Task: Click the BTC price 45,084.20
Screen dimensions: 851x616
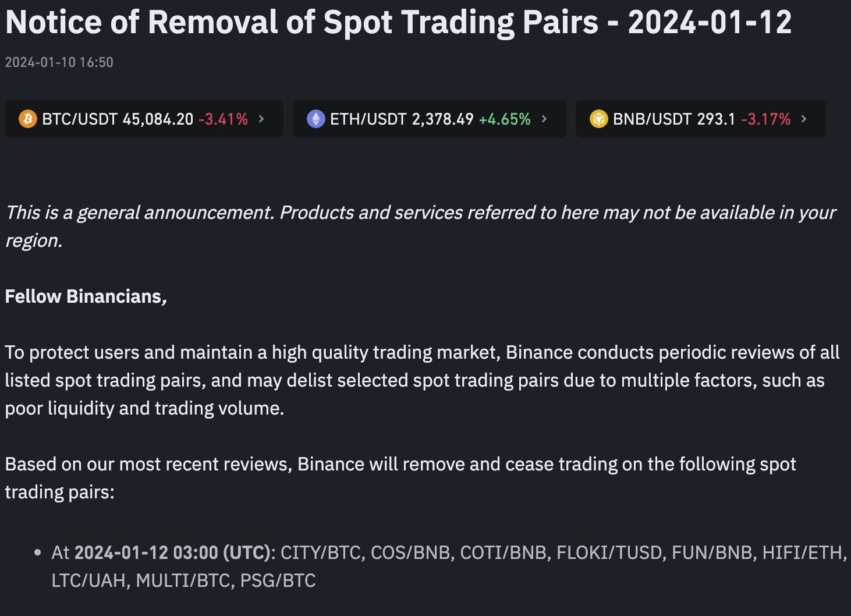Action: coord(158,119)
